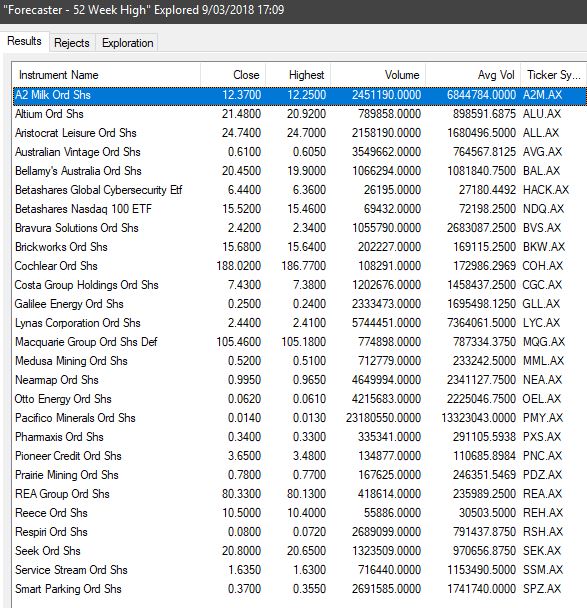Image resolution: width=587 pixels, height=608 pixels.
Task: Sort by Ticker Symbol column header
Action: pyautogui.click(x=553, y=75)
